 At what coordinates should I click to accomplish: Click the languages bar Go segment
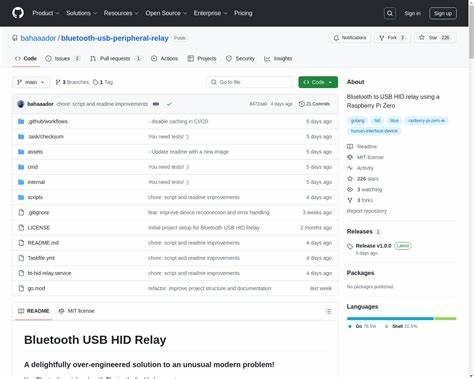pos(390,318)
